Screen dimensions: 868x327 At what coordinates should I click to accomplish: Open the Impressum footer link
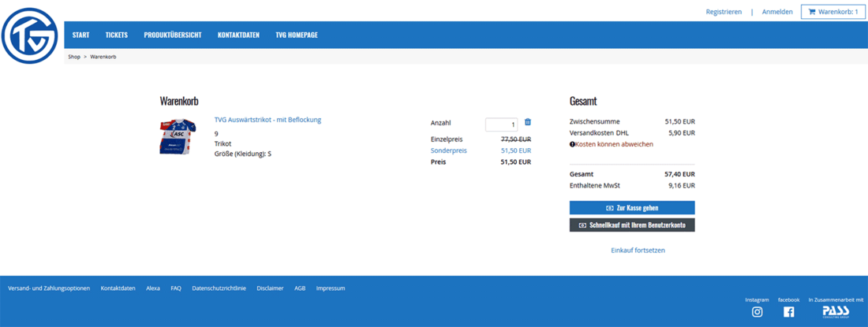click(x=331, y=288)
